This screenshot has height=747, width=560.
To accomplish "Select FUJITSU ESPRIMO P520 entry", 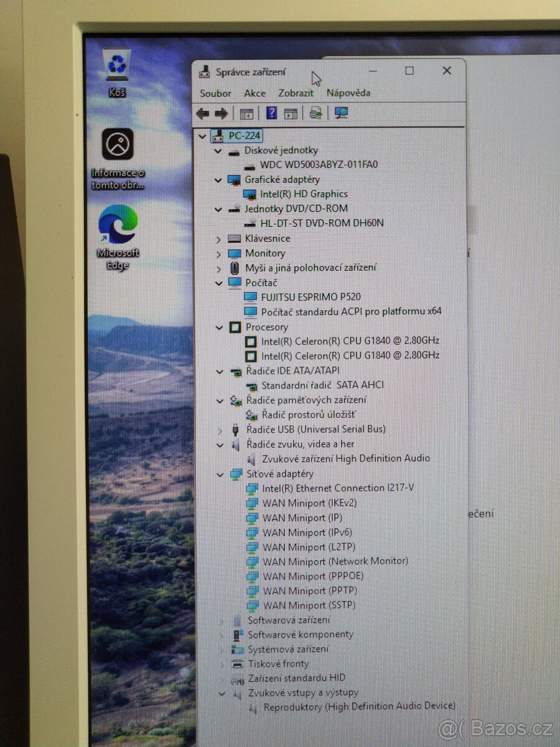I will pos(310,297).
